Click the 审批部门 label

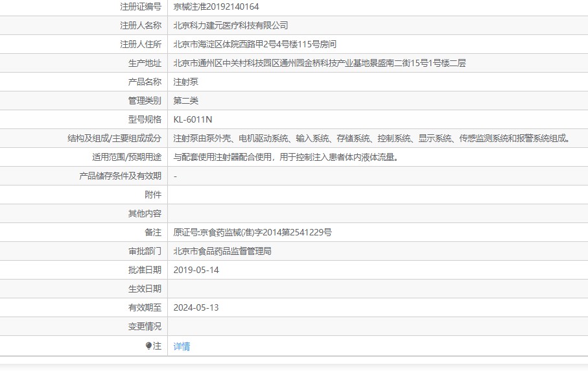[x=145, y=252]
